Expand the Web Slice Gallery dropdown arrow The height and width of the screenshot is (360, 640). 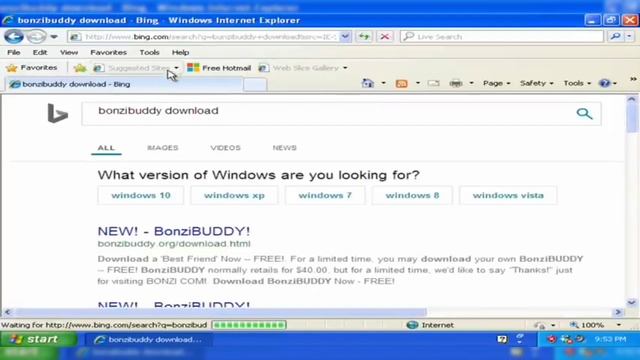tap(345, 68)
